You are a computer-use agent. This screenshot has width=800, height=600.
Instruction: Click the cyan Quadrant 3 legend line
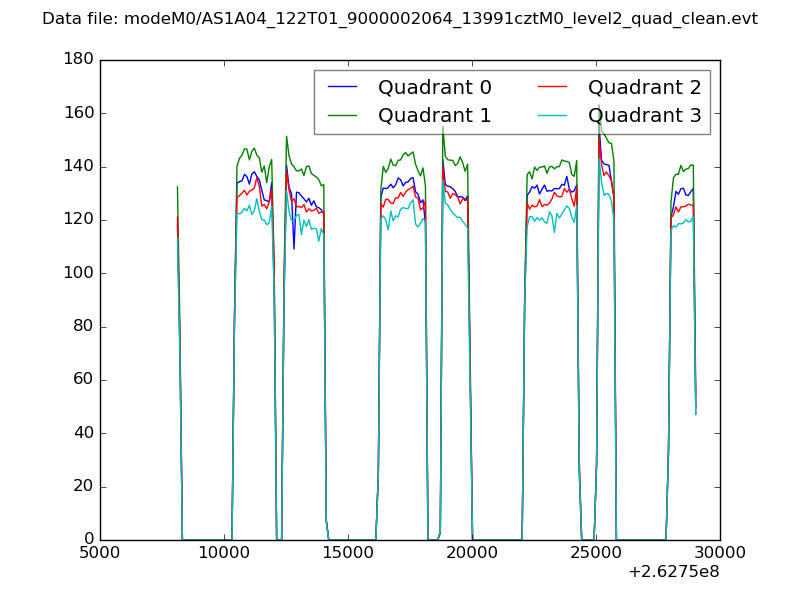pos(553,116)
